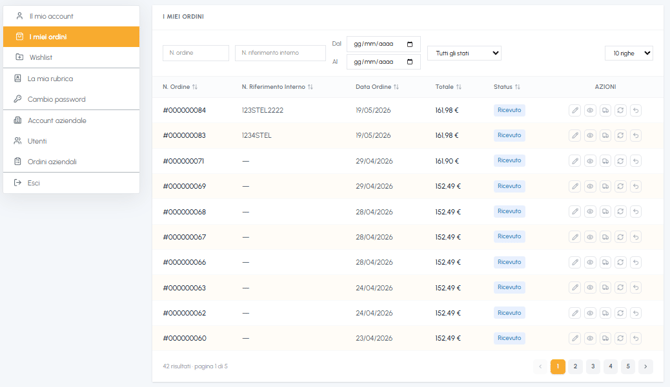Sort by N. Ordine column
670x387 pixels.
pos(180,87)
